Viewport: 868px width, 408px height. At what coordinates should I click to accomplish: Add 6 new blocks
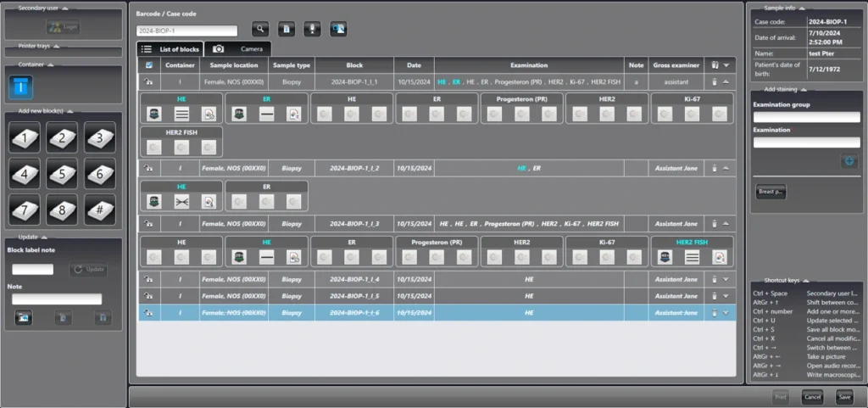pyautogui.click(x=100, y=174)
